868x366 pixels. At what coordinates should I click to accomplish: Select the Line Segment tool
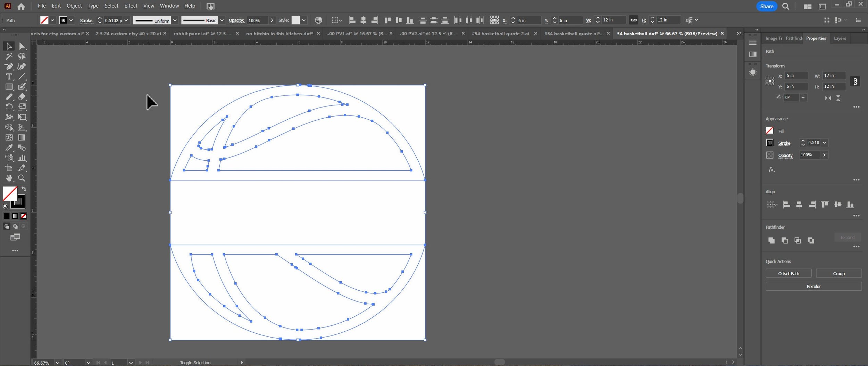point(22,76)
